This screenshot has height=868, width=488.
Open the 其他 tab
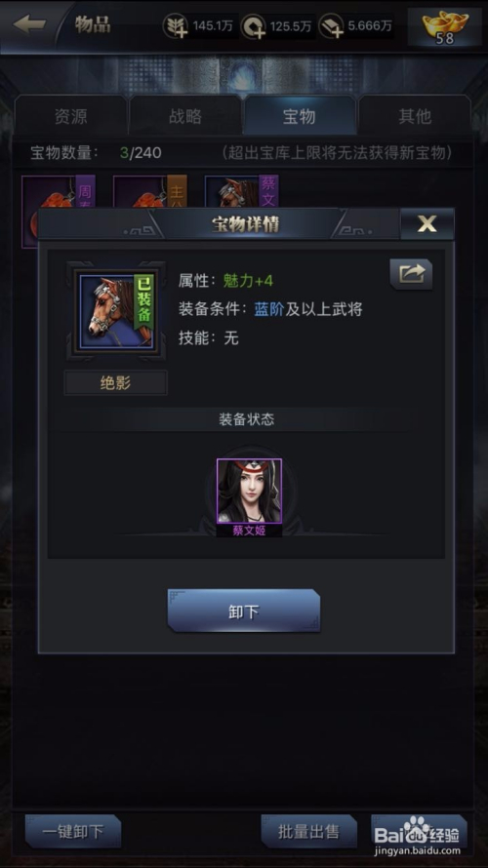[415, 116]
